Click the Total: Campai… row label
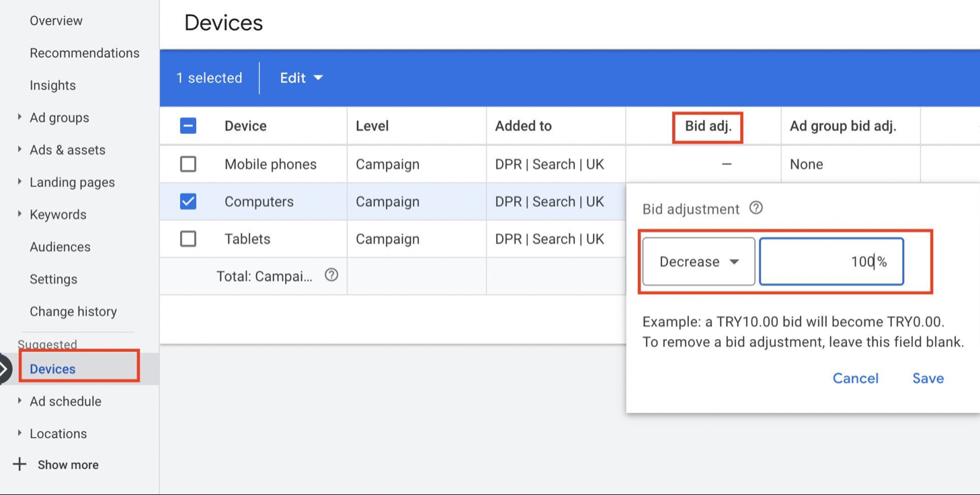The width and height of the screenshot is (980, 495). pos(264,276)
